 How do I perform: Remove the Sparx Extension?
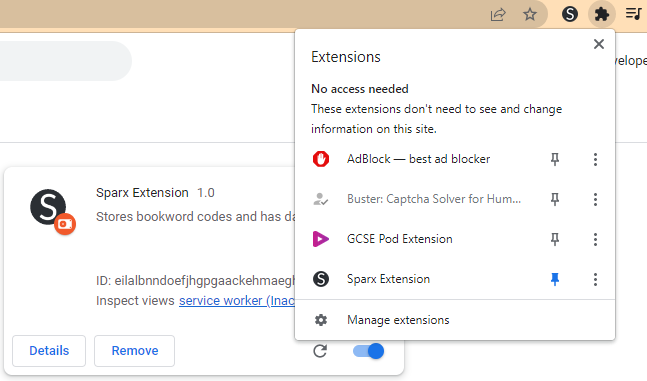click(135, 351)
